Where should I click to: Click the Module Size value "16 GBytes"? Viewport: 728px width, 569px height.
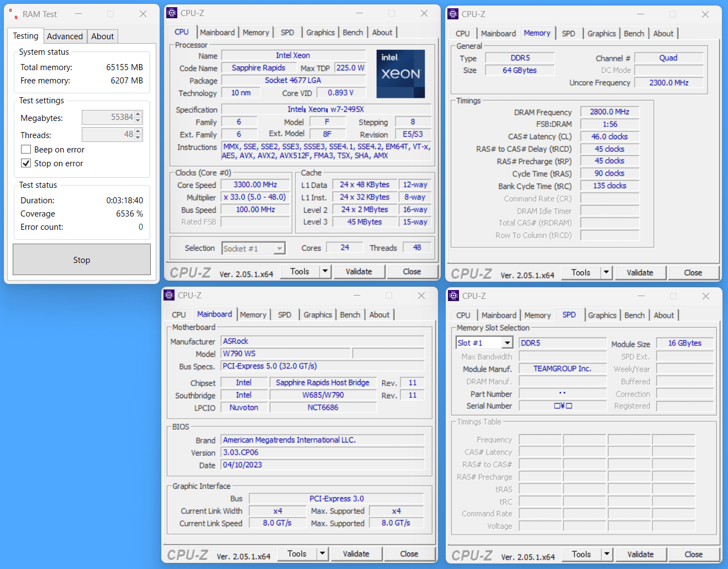click(x=685, y=343)
